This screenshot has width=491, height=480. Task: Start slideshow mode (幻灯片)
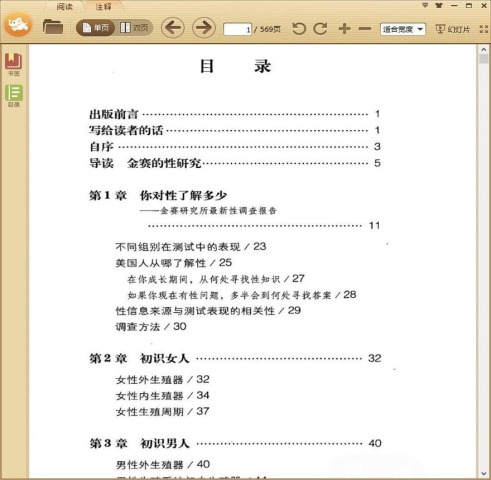(x=453, y=29)
